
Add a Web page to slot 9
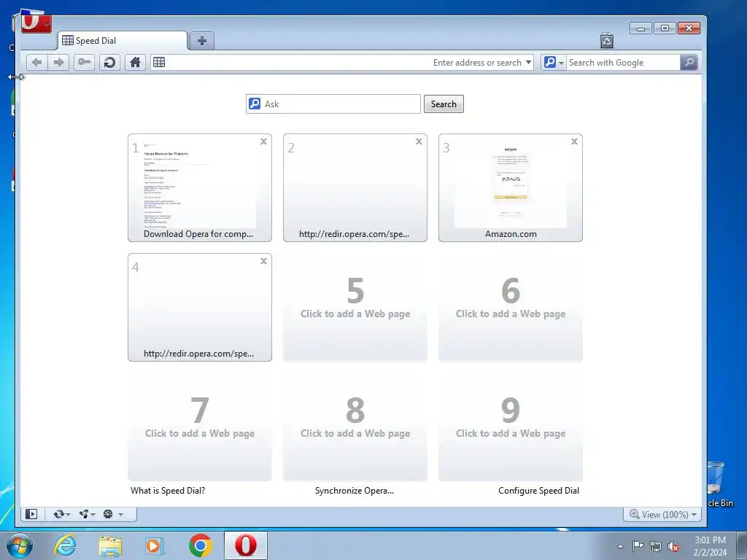point(511,427)
